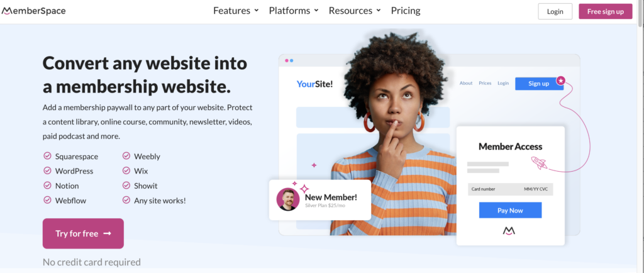
Task: Click the page vertical scrollbar
Action: [x=640, y=136]
